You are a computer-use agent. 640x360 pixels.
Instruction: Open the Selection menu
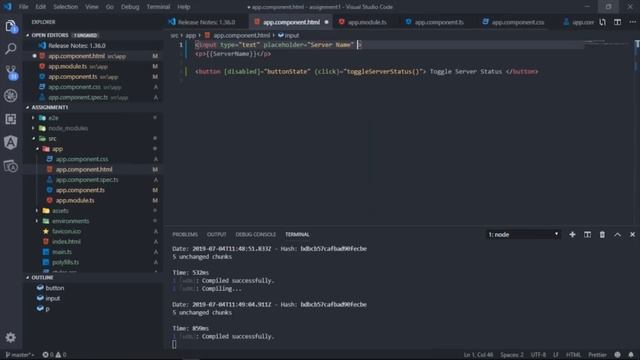[66, 7]
